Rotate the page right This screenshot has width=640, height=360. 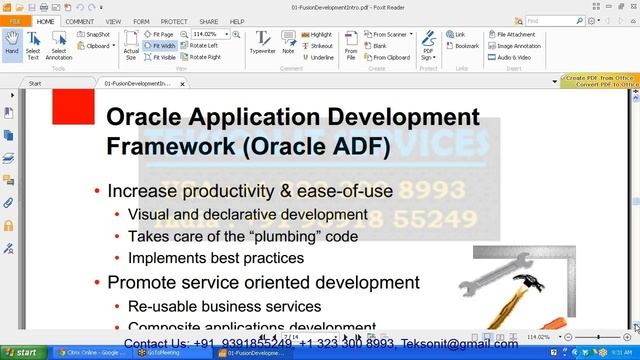(x=201, y=57)
